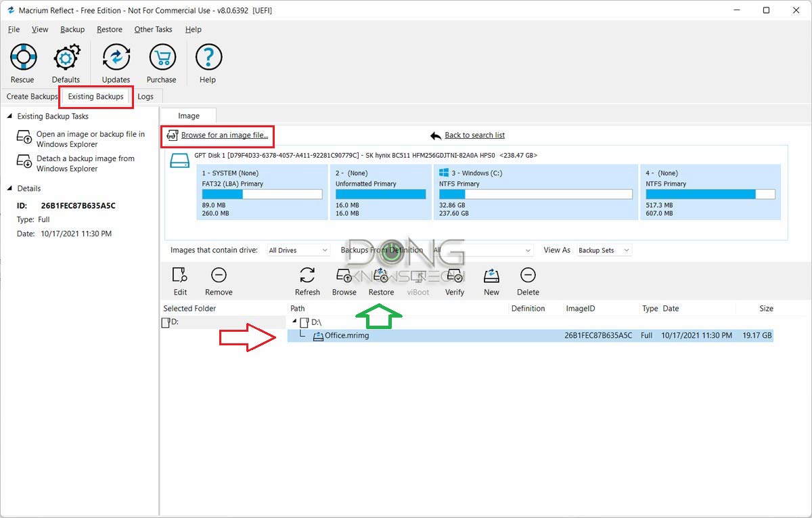Select the 4 - NTFS Primary partition
812x518 pixels.
[x=710, y=192]
